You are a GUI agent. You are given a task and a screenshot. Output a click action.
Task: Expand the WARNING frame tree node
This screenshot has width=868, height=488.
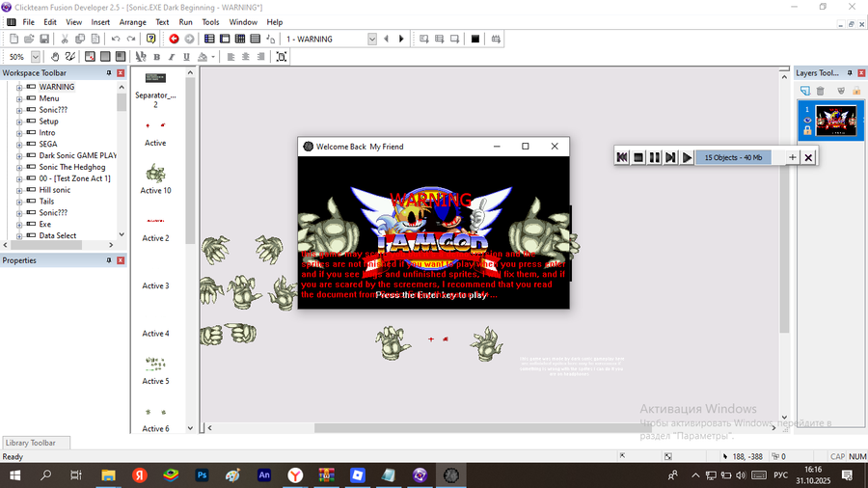click(x=19, y=87)
